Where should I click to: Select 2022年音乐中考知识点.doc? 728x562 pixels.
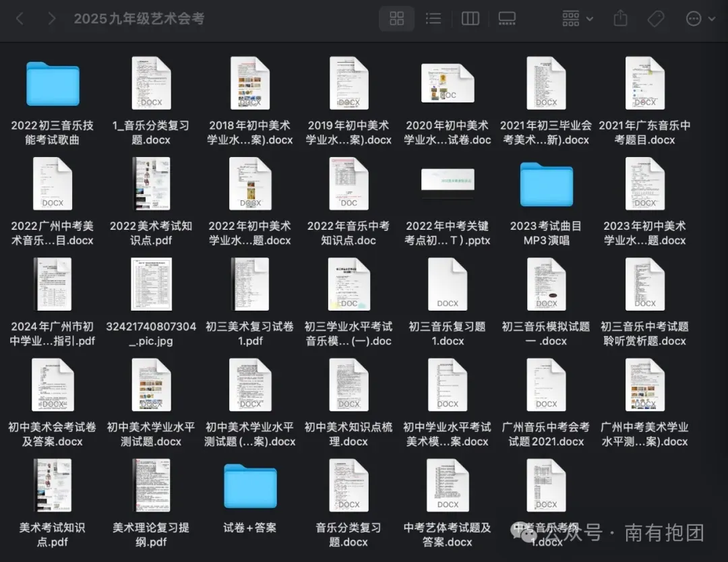click(x=348, y=184)
